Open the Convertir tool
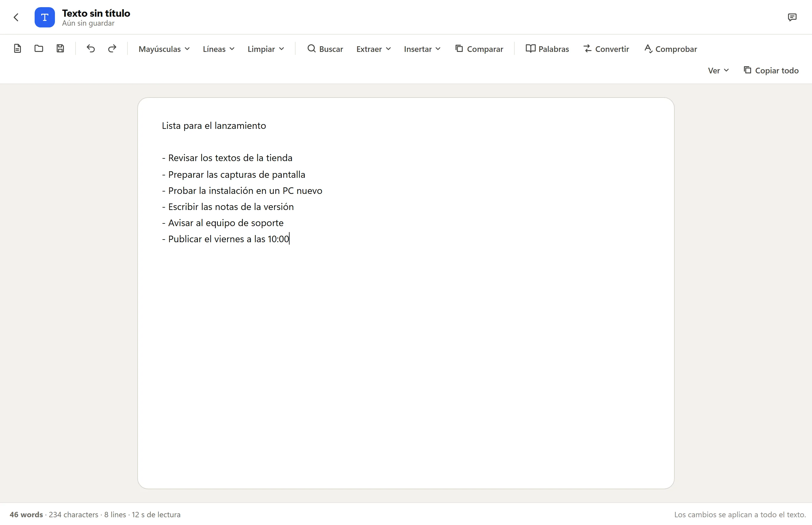This screenshot has height=525, width=812. [x=606, y=49]
